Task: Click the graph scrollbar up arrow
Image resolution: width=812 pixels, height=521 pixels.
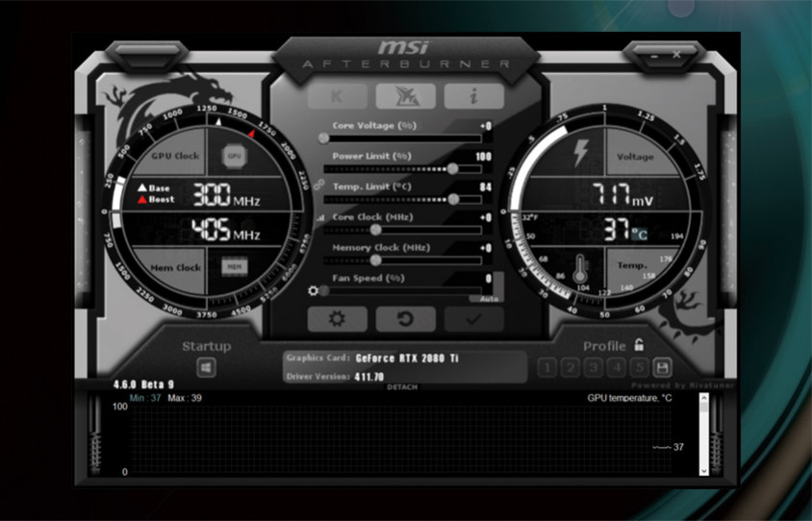Action: click(x=703, y=398)
